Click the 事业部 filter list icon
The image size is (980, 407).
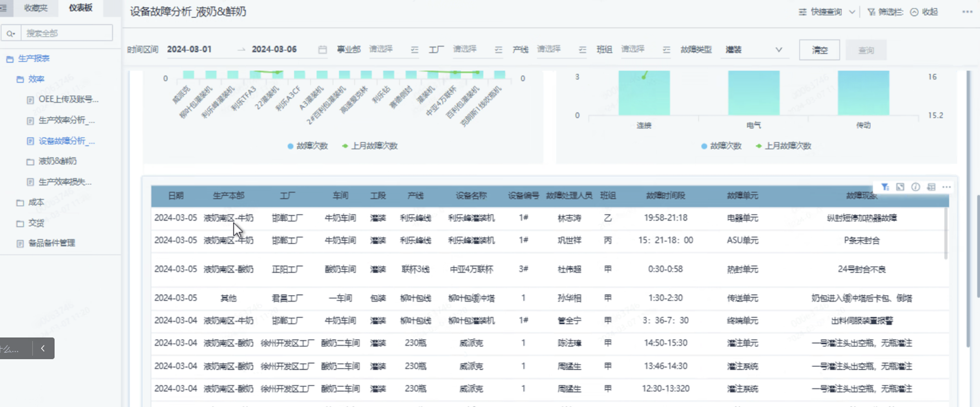pyautogui.click(x=414, y=50)
